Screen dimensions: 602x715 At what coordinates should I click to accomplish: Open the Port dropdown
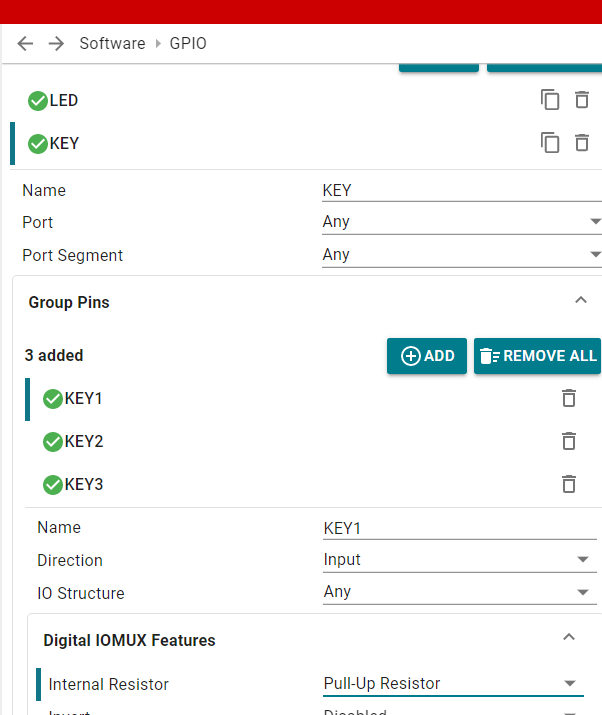click(462, 222)
